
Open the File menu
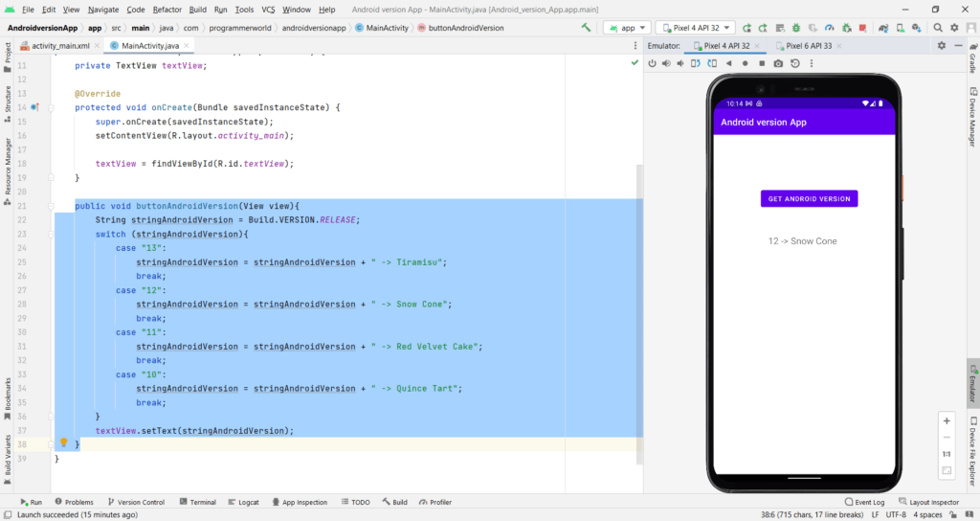tap(28, 10)
